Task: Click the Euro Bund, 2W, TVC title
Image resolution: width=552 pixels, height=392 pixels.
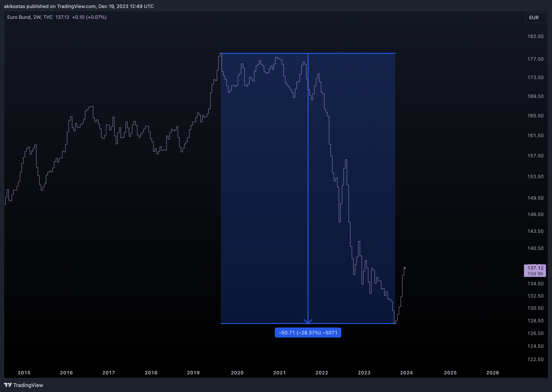Action: point(30,17)
